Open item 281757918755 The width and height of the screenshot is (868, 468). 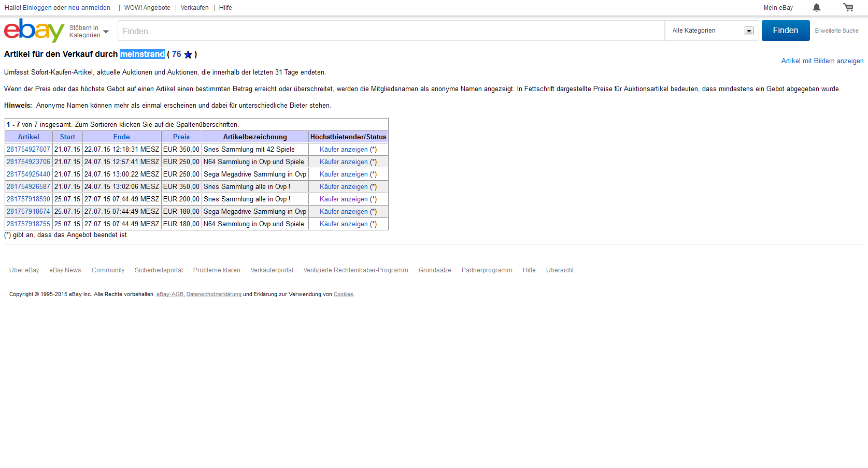29,224
